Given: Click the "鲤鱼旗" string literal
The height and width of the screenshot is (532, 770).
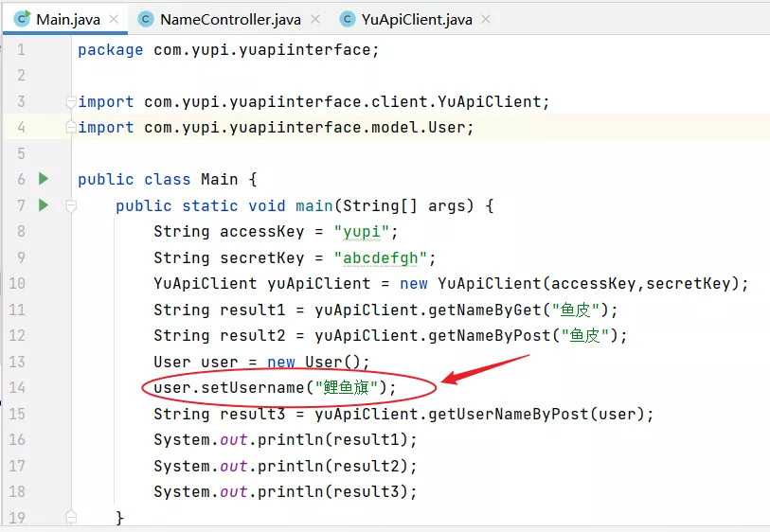Looking at the screenshot, I should pyautogui.click(x=347, y=388).
